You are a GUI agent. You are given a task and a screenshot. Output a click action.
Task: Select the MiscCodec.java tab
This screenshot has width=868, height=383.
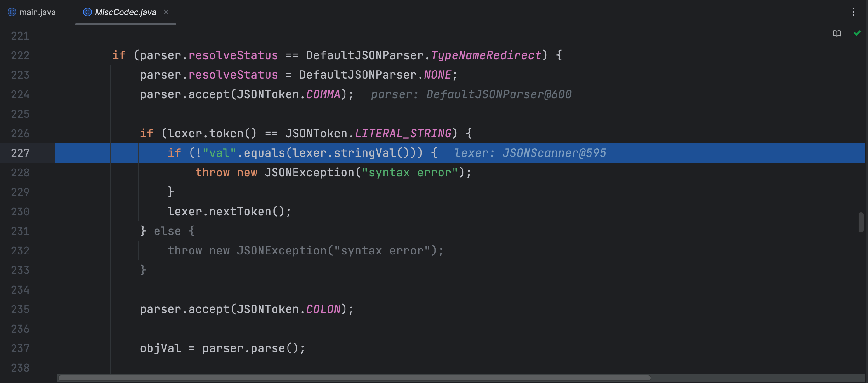[x=125, y=12]
